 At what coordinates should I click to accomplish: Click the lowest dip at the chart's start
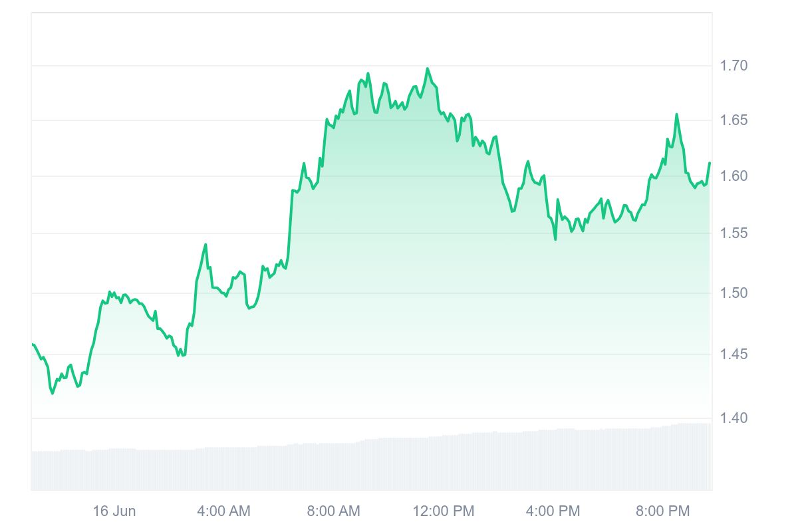[x=53, y=393]
